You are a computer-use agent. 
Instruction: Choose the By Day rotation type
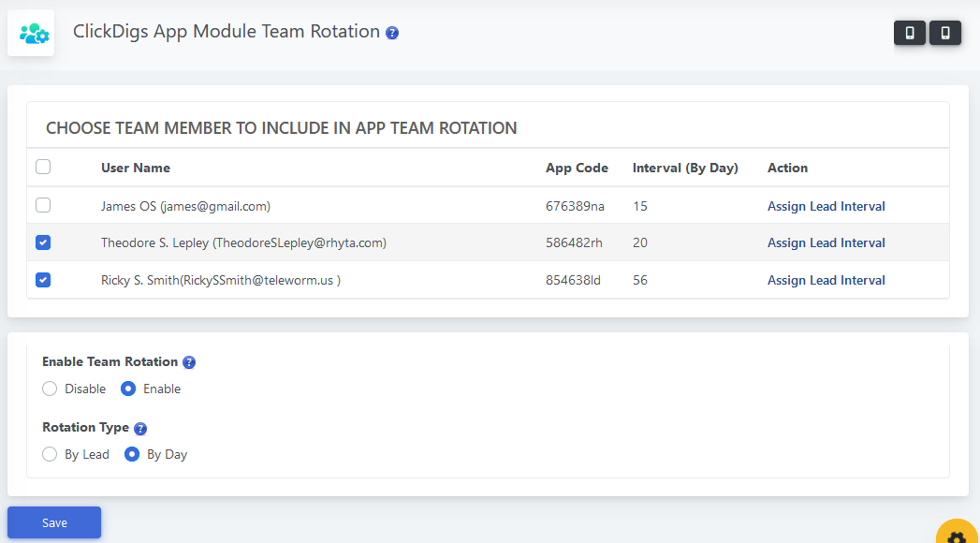tap(132, 454)
